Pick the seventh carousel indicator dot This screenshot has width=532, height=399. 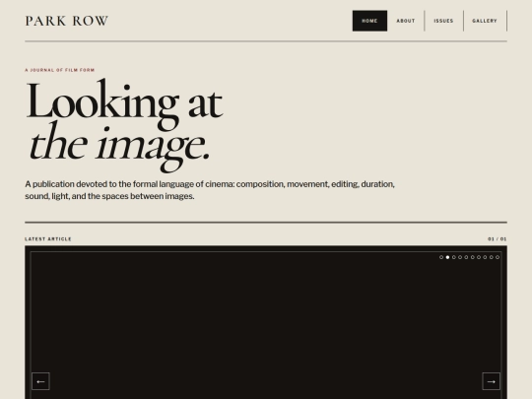(x=479, y=257)
